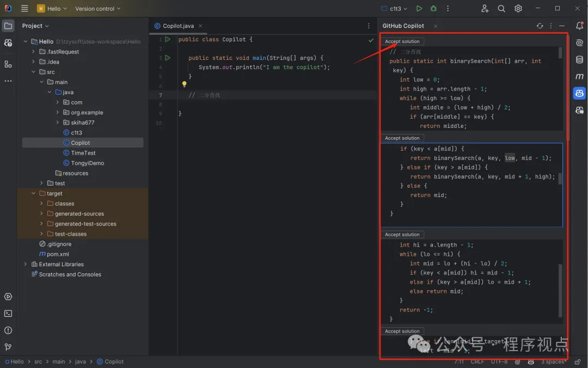
Task: Accept the solution starting with int hi
Action: pos(402,235)
